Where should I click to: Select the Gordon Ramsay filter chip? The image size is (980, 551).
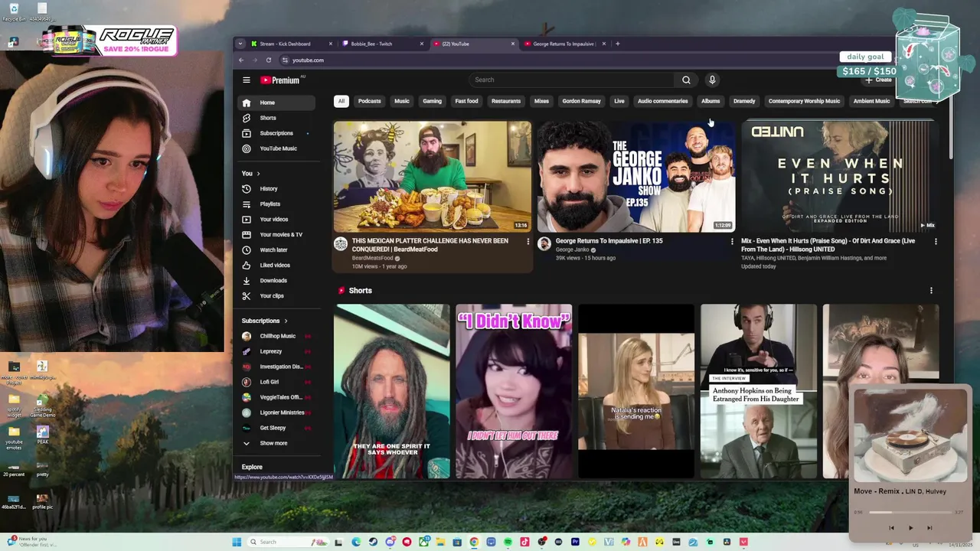(x=581, y=101)
